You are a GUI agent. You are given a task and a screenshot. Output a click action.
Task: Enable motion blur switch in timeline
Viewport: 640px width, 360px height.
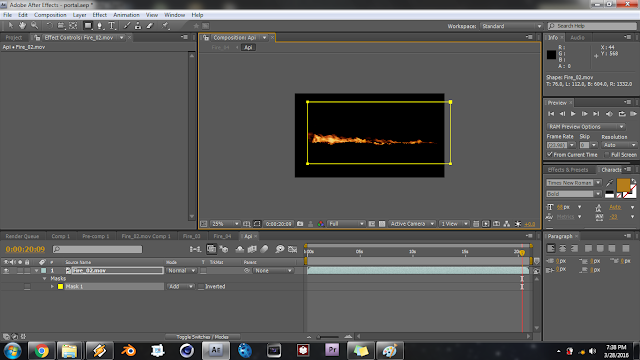(264, 249)
